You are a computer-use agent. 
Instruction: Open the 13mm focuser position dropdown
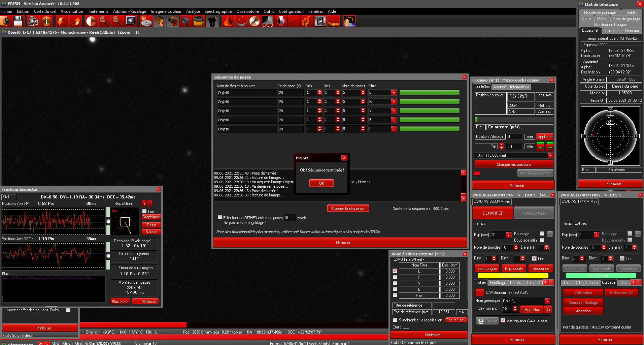tap(550, 156)
